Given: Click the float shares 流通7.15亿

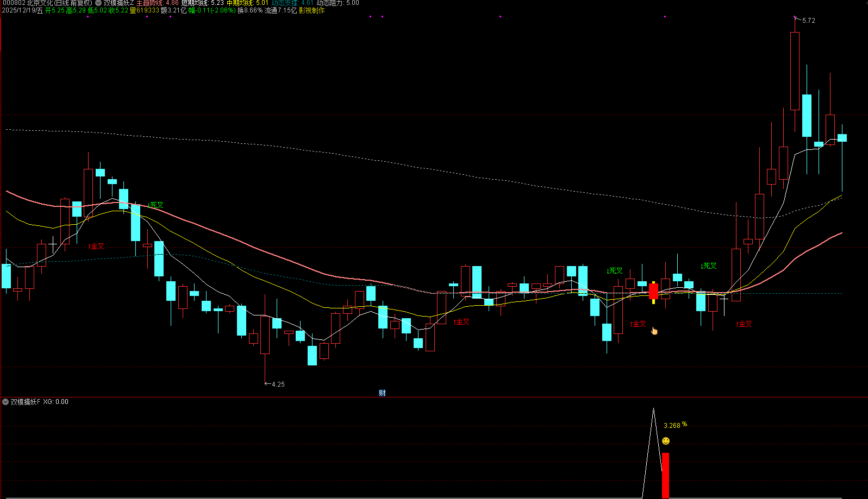Looking at the screenshot, I should tap(281, 10).
